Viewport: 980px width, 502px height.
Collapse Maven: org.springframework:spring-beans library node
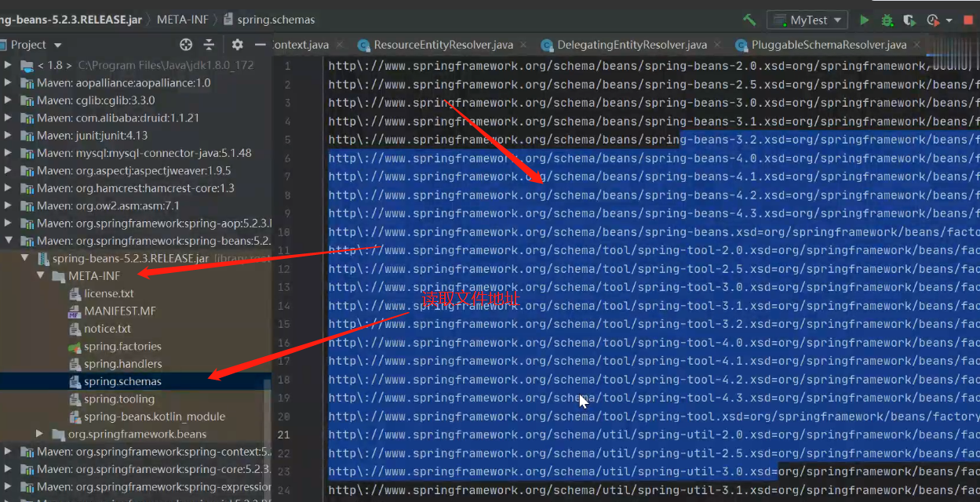pyautogui.click(x=8, y=241)
